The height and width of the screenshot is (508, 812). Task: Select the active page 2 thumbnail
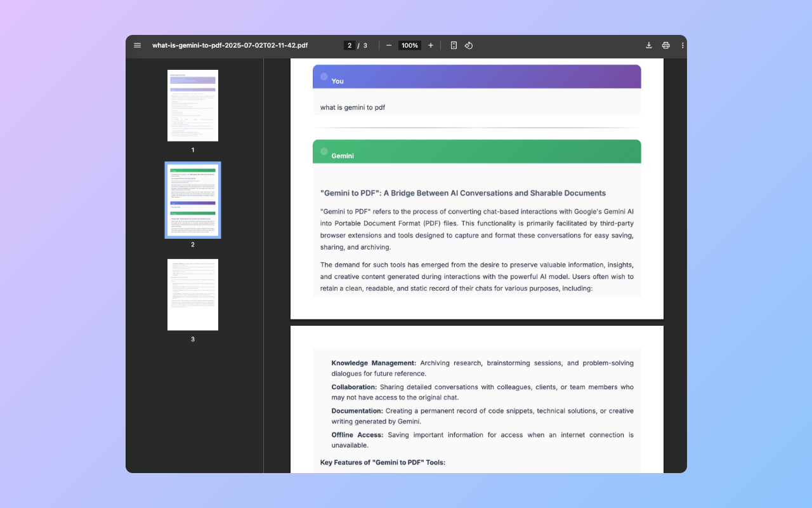pyautogui.click(x=192, y=200)
